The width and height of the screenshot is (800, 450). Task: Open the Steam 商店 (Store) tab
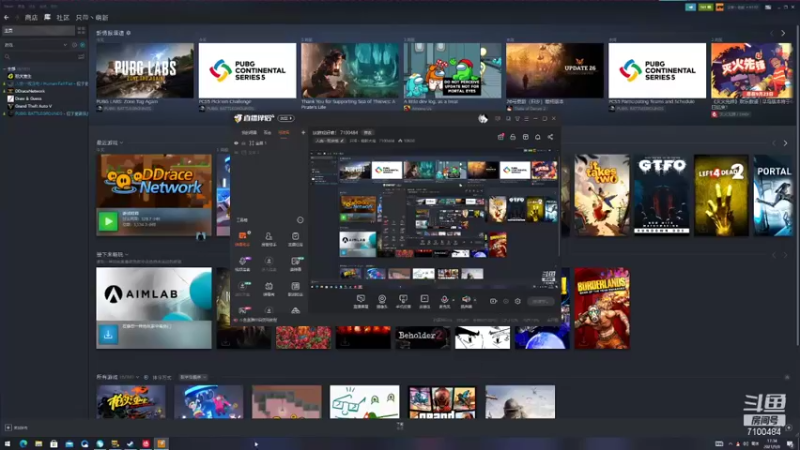pos(31,17)
